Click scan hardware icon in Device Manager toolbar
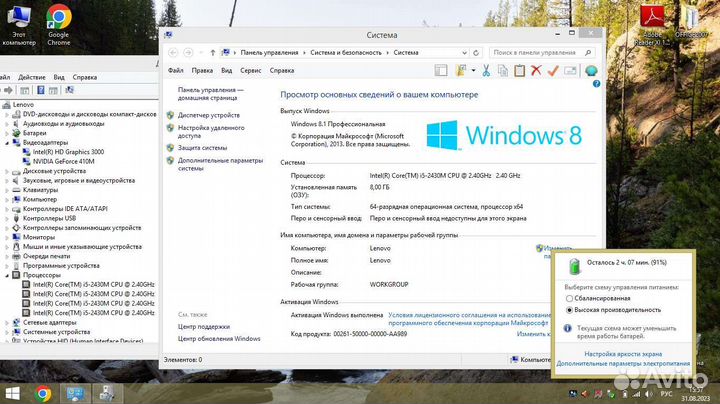The image size is (720, 404). pos(69,90)
